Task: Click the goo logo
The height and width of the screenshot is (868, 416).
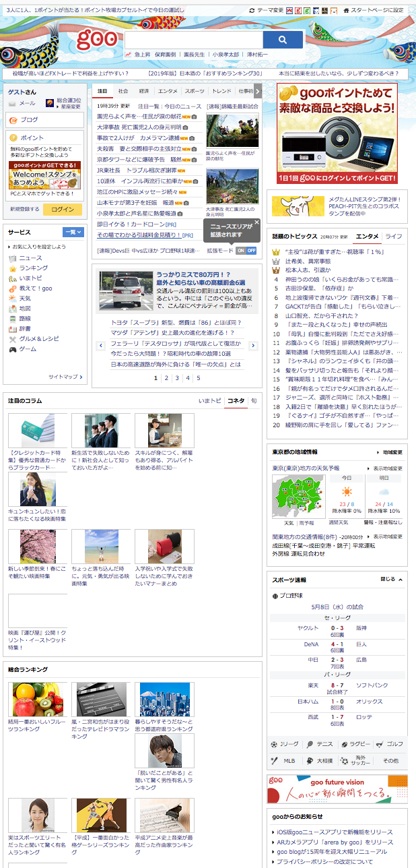Action: (96, 40)
